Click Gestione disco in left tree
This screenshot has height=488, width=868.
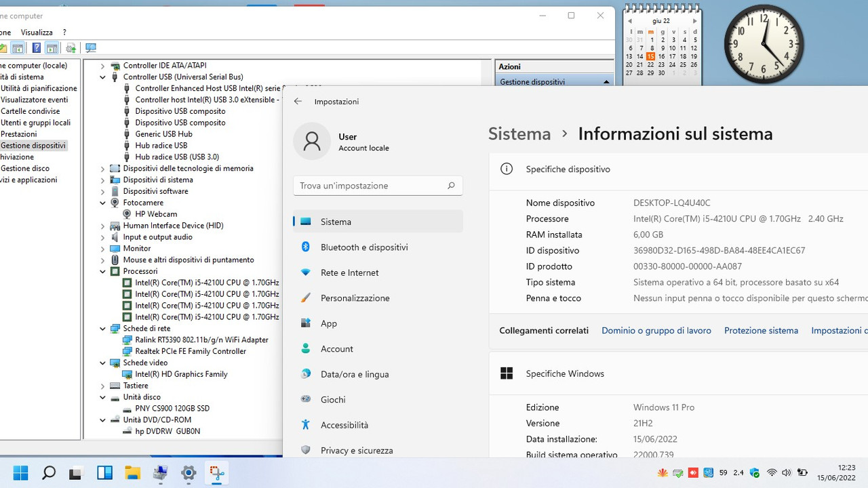[x=24, y=168]
